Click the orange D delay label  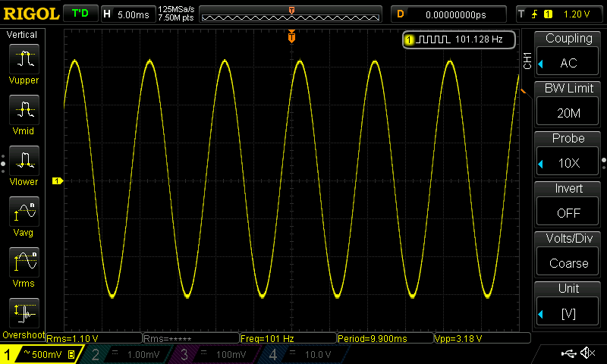tap(401, 14)
